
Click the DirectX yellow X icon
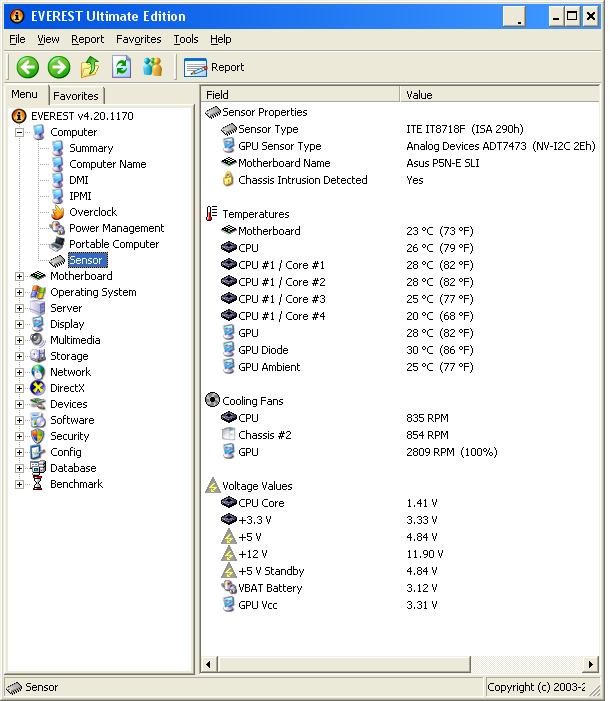(x=38, y=388)
